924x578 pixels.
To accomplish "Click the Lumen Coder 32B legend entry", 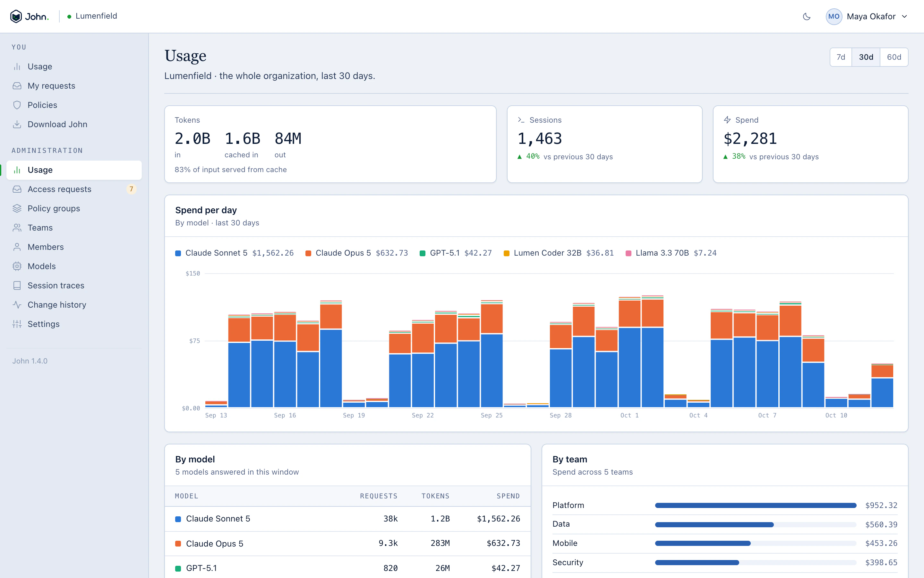I will 559,253.
